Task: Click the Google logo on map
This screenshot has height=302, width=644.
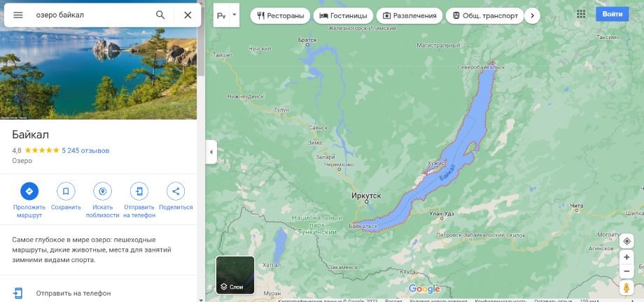Action: click(424, 289)
